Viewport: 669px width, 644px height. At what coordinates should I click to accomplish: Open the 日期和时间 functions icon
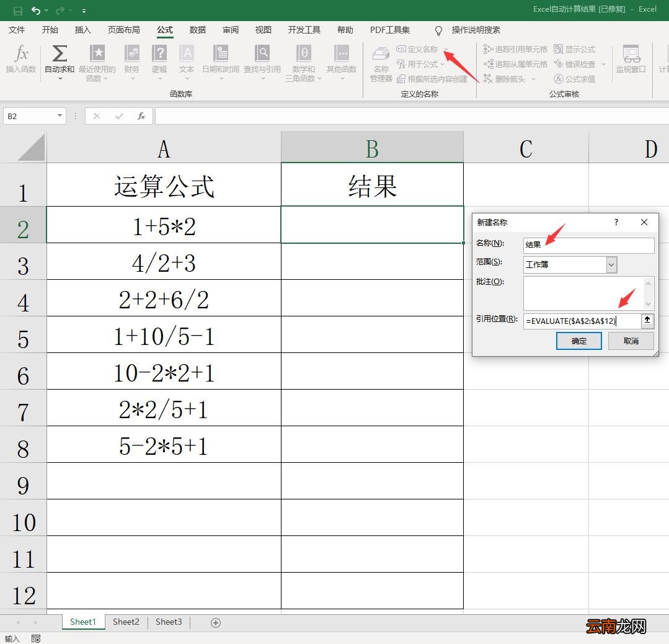pyautogui.click(x=221, y=53)
